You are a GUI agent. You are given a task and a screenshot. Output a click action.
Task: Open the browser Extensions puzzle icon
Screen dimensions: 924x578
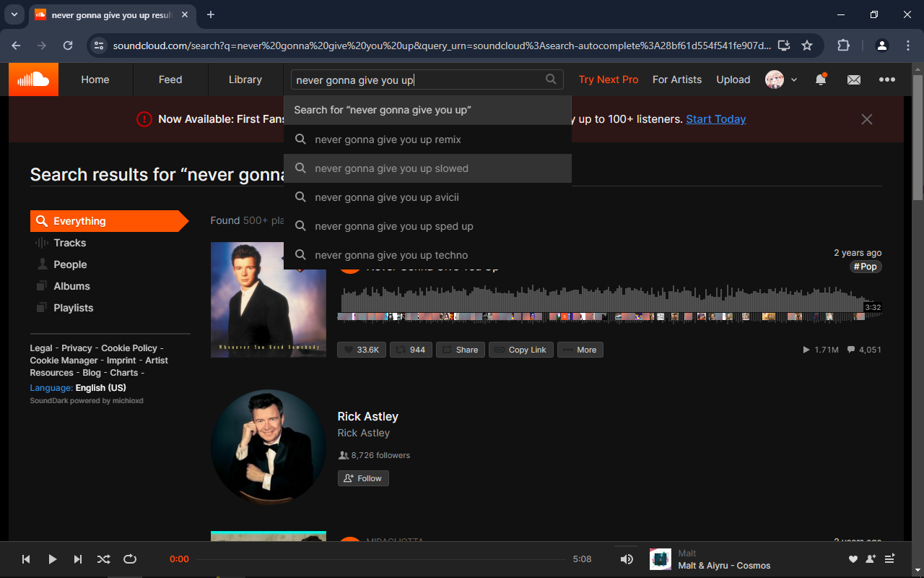843,46
